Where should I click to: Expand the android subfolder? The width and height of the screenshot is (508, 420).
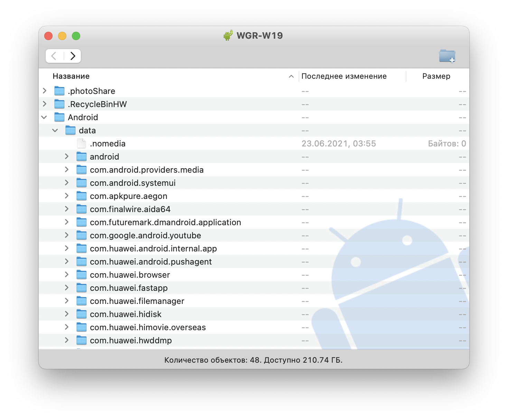pyautogui.click(x=67, y=156)
